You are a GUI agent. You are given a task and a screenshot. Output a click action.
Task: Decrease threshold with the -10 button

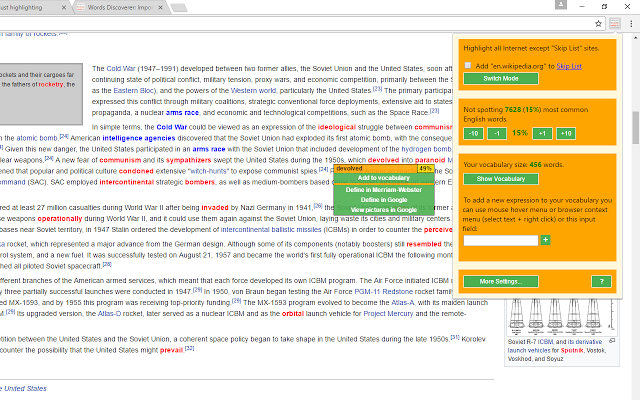473,133
